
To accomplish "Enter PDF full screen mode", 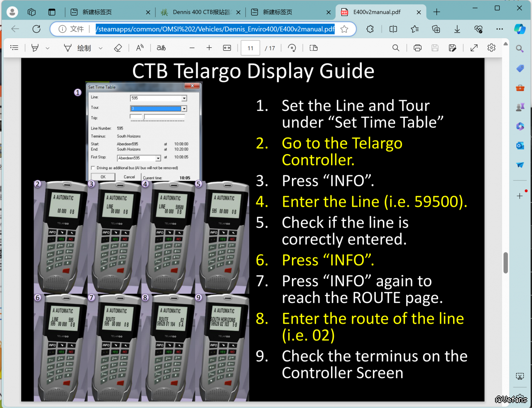I will pos(474,48).
